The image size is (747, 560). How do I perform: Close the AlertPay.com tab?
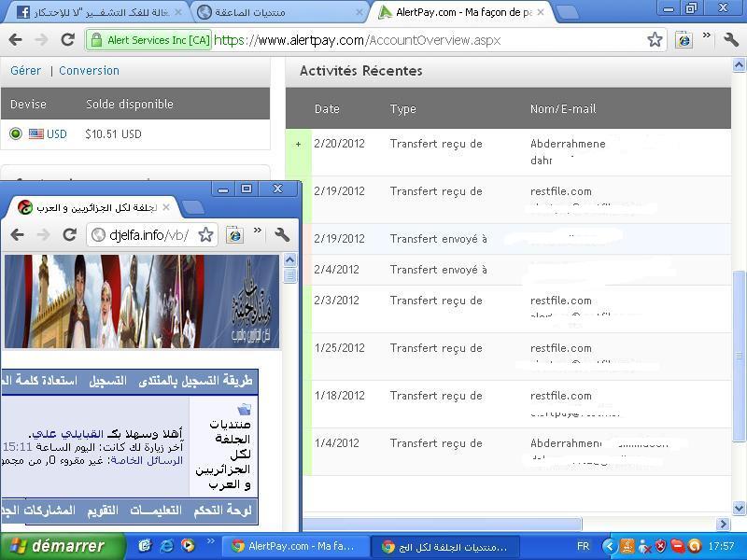(541, 12)
